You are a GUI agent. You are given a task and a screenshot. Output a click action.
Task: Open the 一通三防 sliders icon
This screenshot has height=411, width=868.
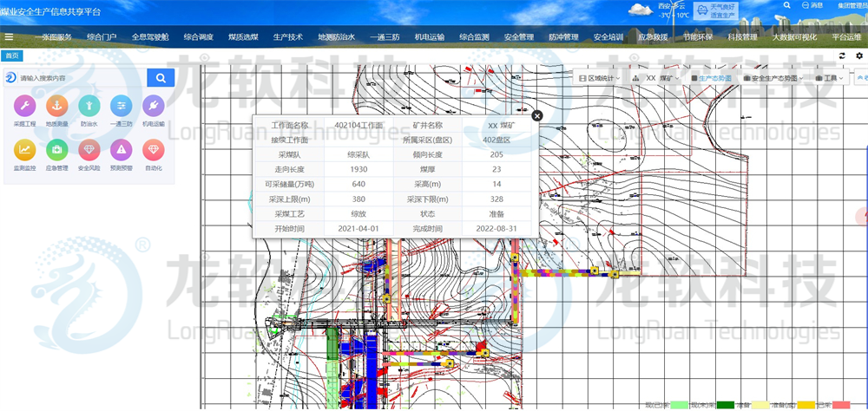click(121, 106)
